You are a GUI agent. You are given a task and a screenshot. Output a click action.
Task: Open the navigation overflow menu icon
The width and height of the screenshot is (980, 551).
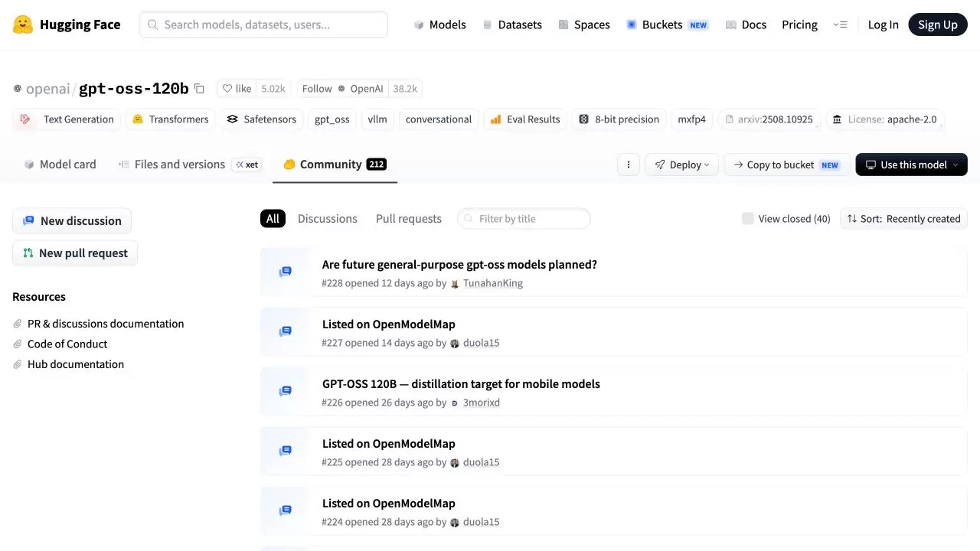point(840,24)
